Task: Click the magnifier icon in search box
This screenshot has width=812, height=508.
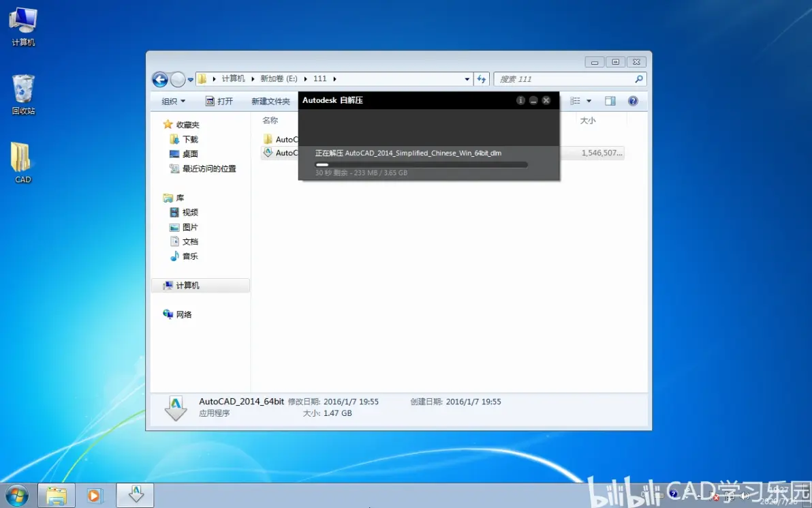Action: point(639,79)
